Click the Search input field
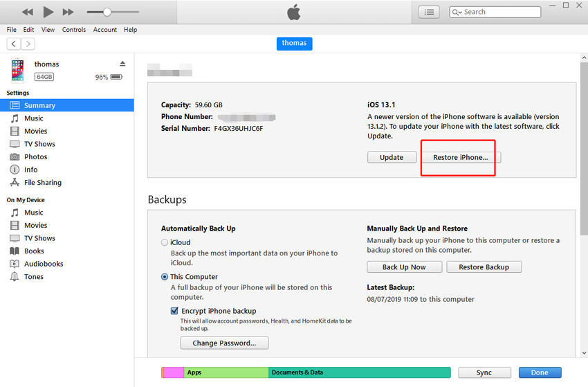 (x=495, y=12)
